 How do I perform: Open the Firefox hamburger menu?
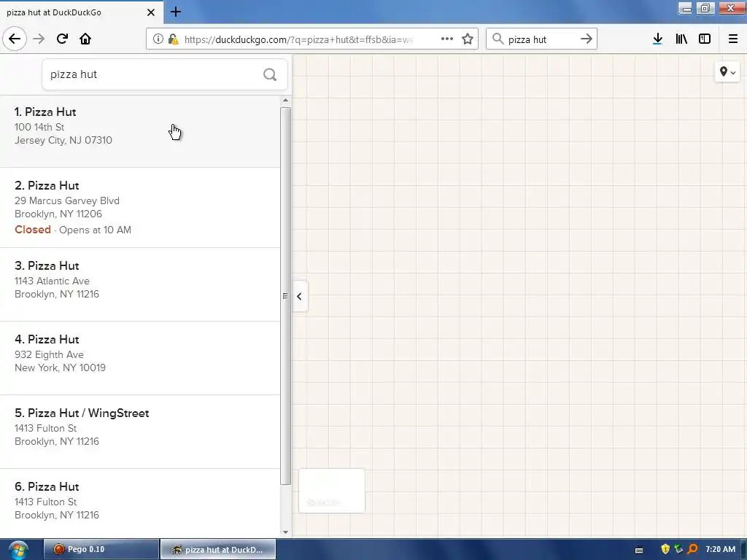[733, 39]
